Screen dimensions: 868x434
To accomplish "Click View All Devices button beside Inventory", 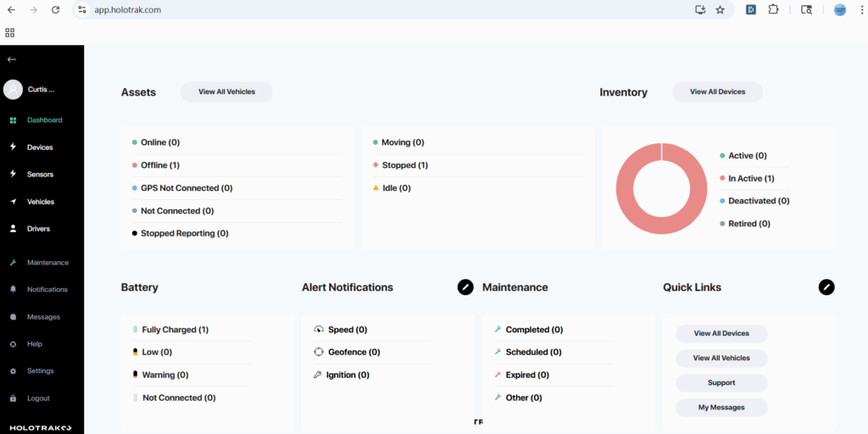I will click(x=717, y=92).
